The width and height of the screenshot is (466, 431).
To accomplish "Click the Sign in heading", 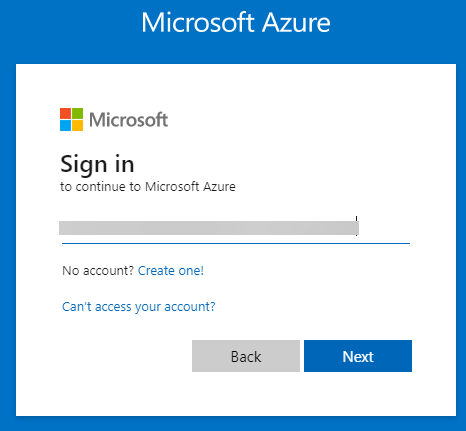I will (x=97, y=164).
